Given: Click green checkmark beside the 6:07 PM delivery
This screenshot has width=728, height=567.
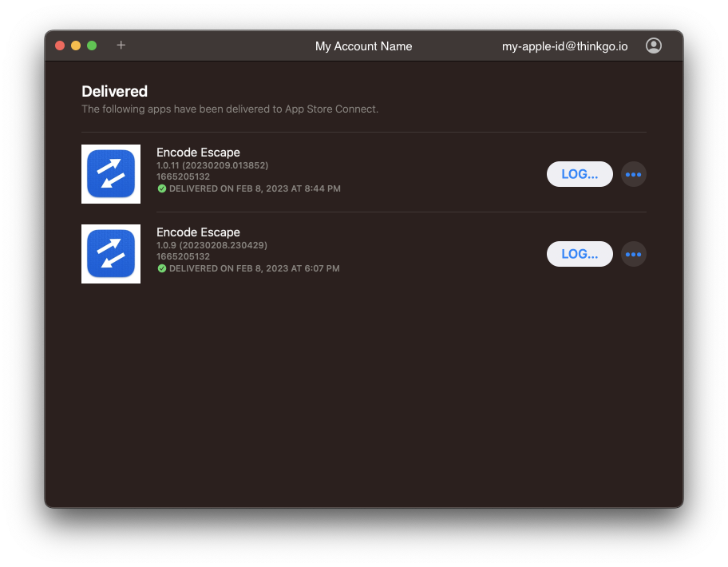Looking at the screenshot, I should point(162,268).
